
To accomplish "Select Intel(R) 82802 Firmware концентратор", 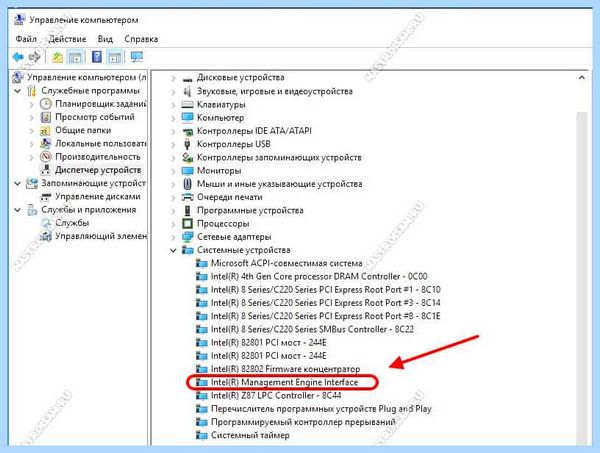I will tap(285, 369).
